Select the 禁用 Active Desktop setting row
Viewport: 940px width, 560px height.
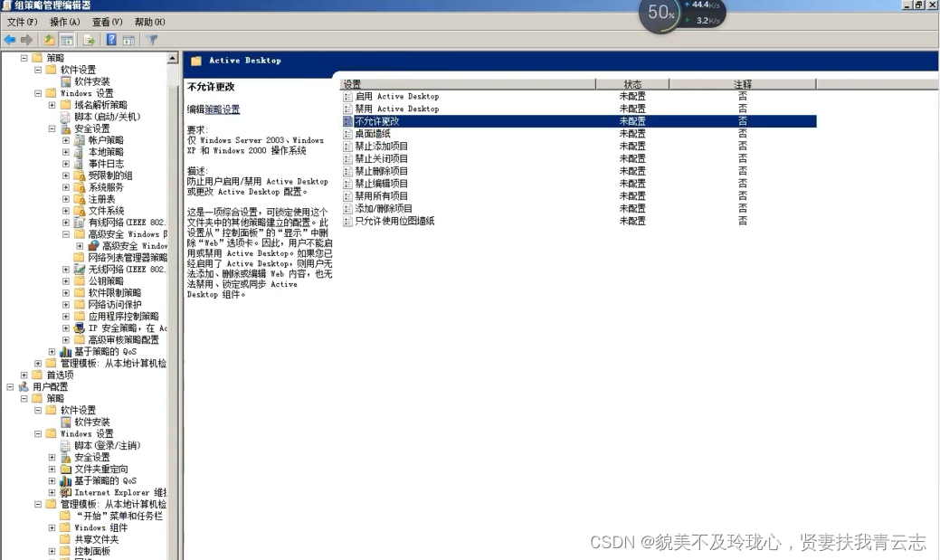pyautogui.click(x=579, y=109)
